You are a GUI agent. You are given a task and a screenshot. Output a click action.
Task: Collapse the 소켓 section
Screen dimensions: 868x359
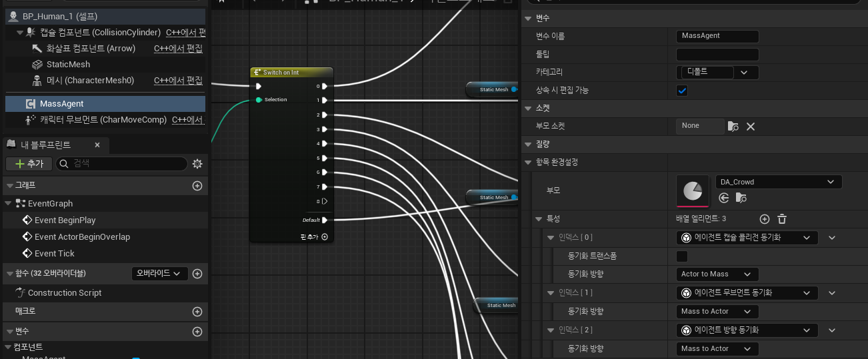(529, 107)
